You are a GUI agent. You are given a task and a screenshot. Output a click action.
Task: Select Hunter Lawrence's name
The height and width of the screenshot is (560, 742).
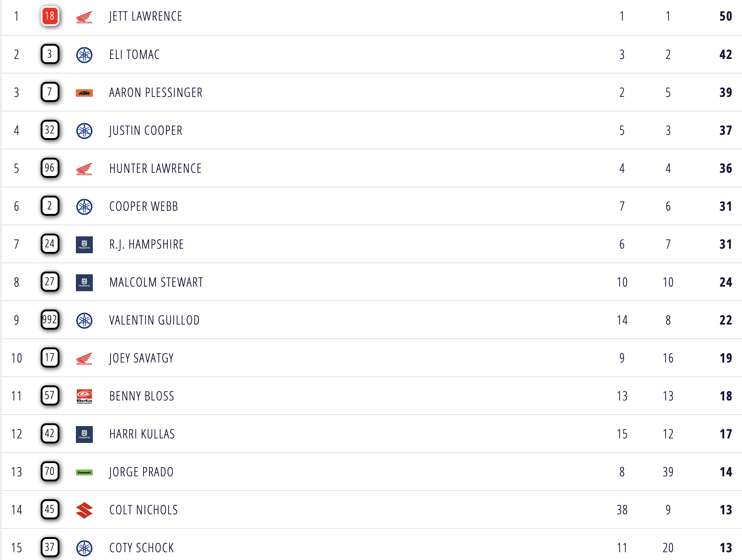click(155, 169)
